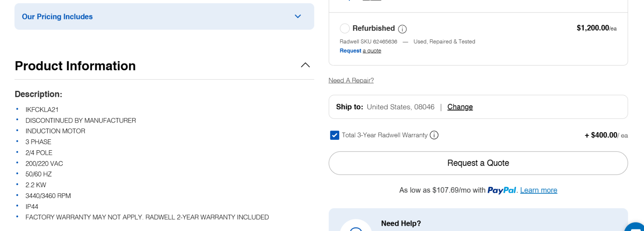Open the Refurbished condition info icon

pyautogui.click(x=402, y=29)
